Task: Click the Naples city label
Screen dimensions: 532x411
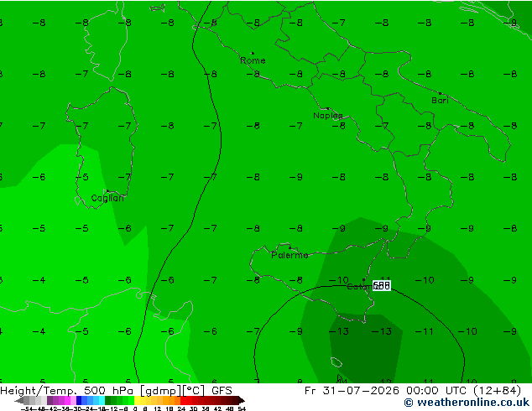Action: click(328, 116)
